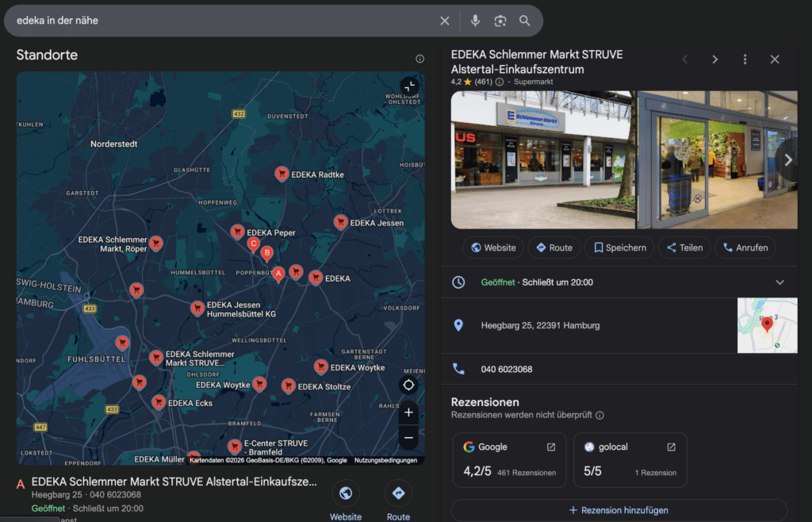Open the three-dot more options menu
Viewport: 812px width, 522px height.
745,59
